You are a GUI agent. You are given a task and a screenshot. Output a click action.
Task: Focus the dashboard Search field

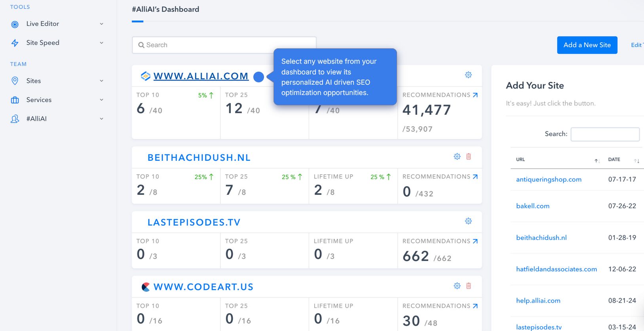click(224, 45)
